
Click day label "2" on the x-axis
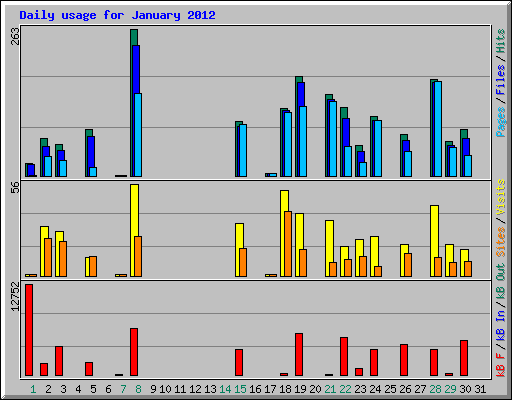point(48,389)
